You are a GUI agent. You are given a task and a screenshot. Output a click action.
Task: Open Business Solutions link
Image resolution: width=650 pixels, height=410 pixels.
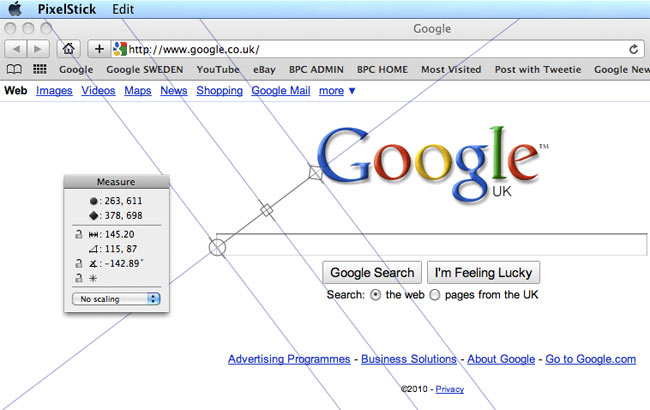pos(409,359)
